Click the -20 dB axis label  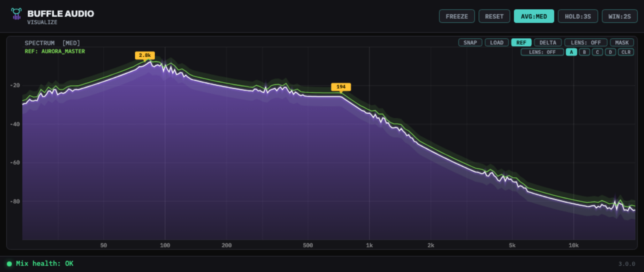[x=15, y=85]
